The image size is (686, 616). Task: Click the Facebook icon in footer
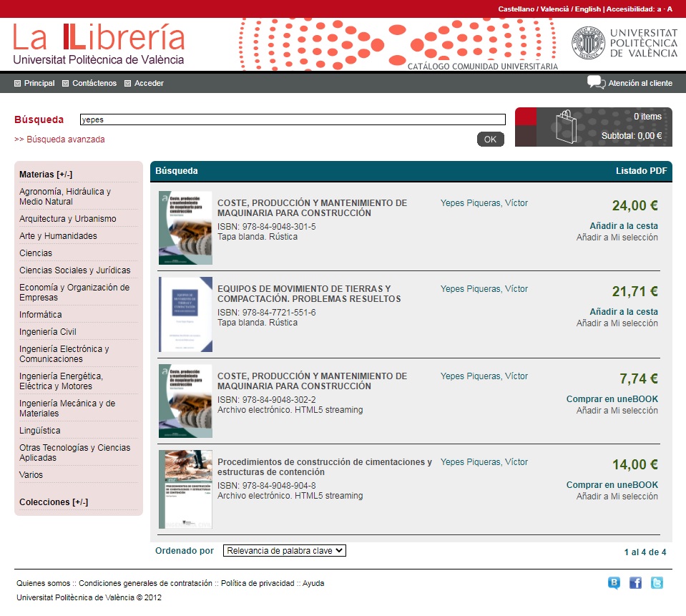click(x=635, y=583)
